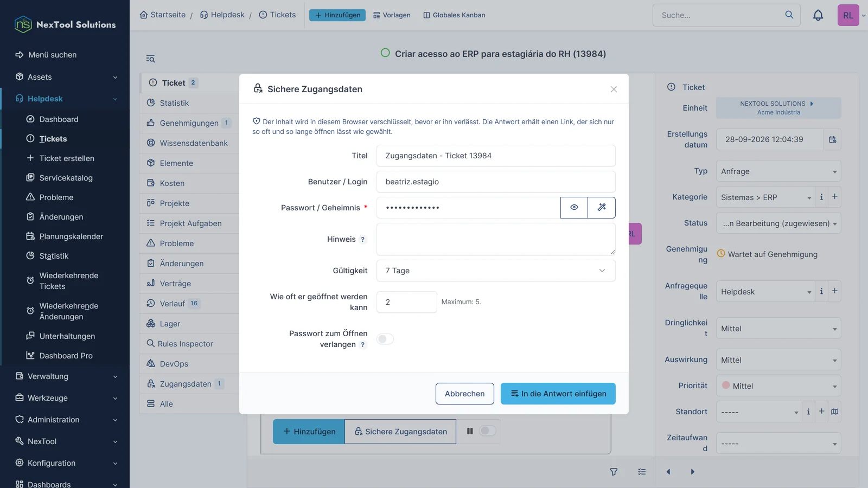The height and width of the screenshot is (488, 868).
Task: Generate a password with the magic wand icon
Action: click(602, 208)
